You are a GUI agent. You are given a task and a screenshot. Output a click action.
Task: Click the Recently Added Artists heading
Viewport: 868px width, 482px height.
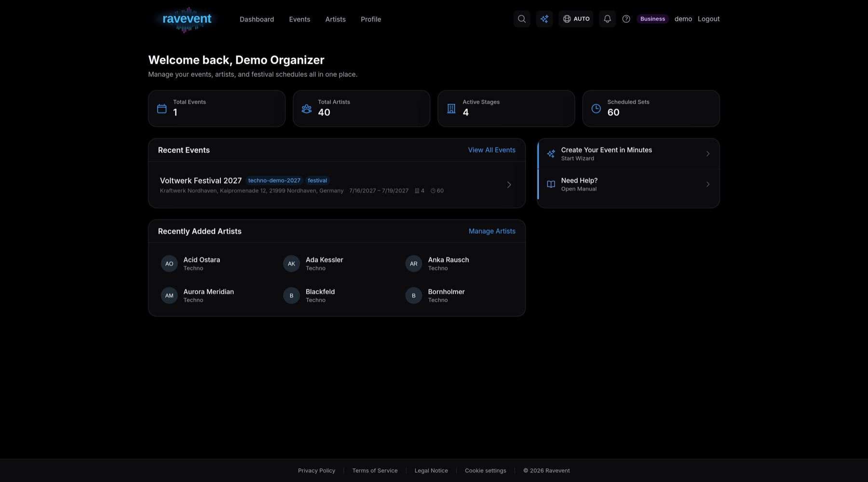200,231
